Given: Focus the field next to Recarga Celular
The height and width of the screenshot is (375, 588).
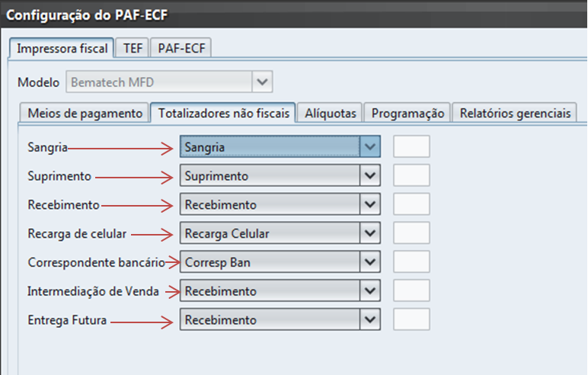Looking at the screenshot, I should tap(411, 233).
